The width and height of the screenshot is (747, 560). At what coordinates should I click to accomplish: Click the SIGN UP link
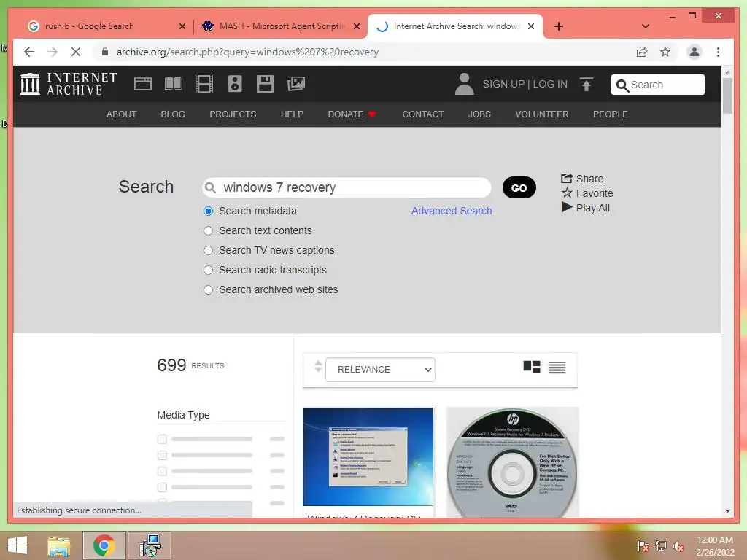503,85
